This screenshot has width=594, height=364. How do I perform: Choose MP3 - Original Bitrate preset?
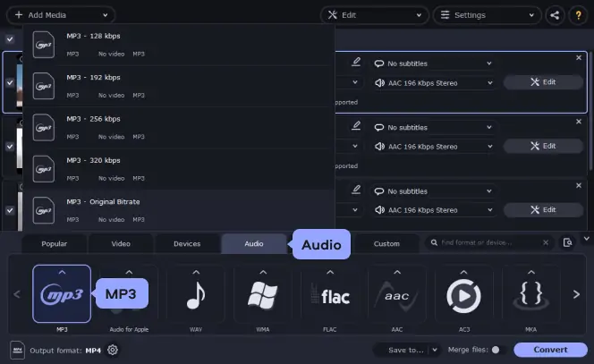tap(179, 210)
